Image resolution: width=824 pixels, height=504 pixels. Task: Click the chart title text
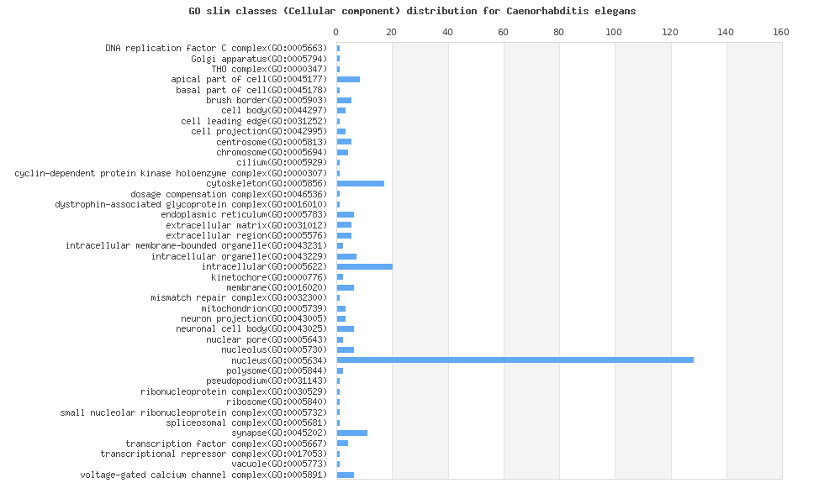(412, 11)
